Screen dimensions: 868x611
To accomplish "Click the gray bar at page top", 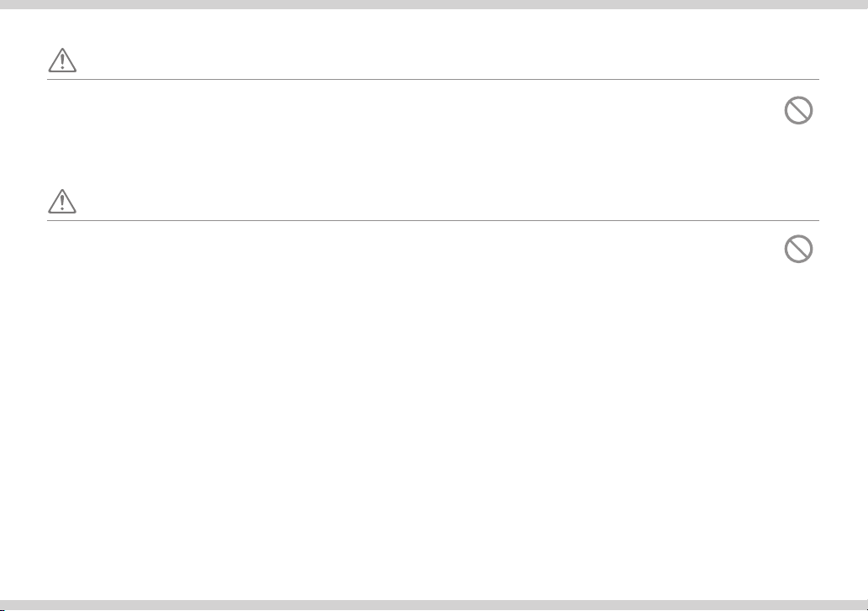I will [434, 4].
